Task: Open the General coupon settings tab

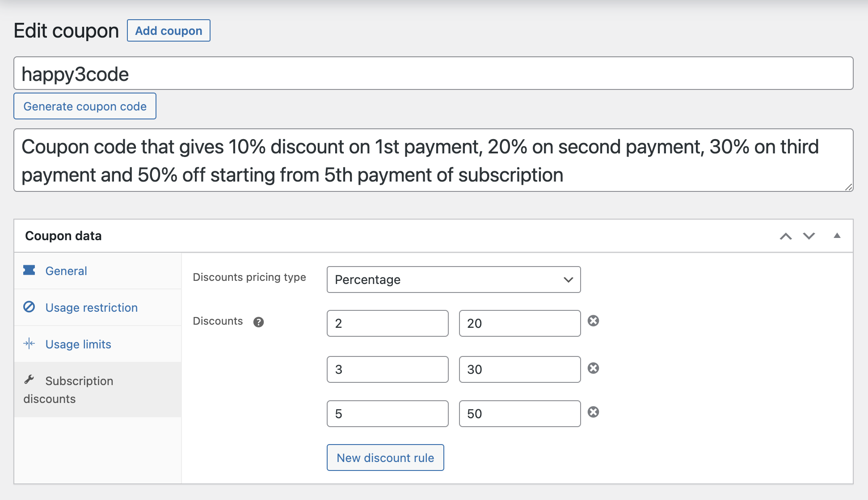Action: 66,270
